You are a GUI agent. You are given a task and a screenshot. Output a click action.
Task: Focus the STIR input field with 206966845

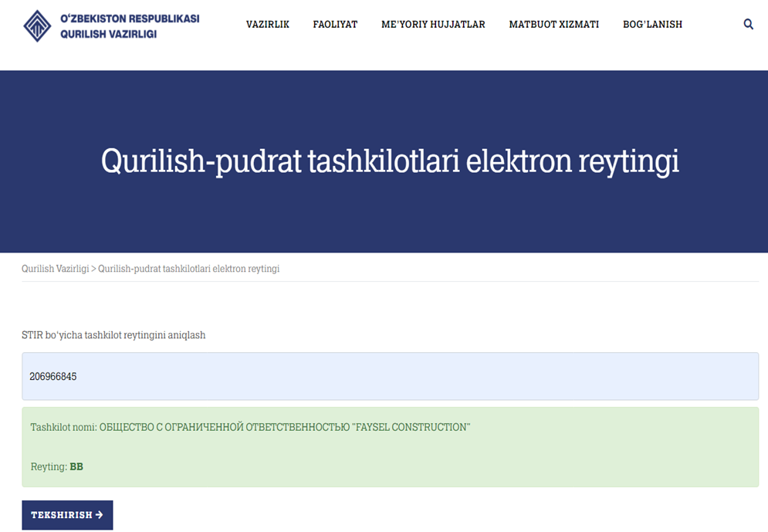coord(390,376)
